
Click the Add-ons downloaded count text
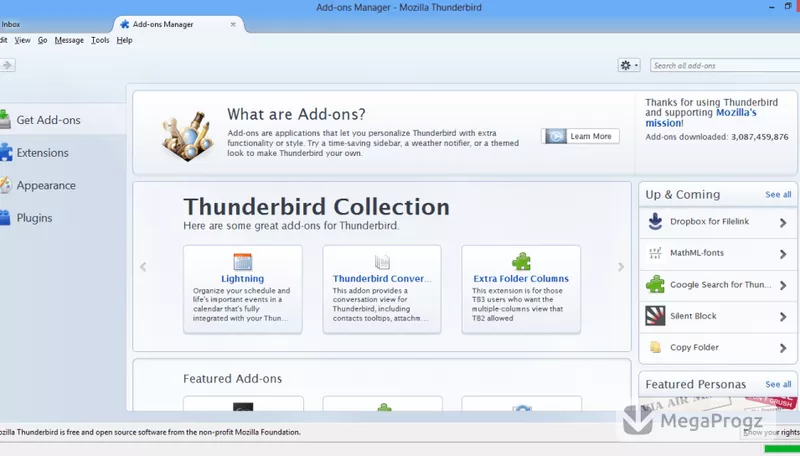click(x=716, y=137)
